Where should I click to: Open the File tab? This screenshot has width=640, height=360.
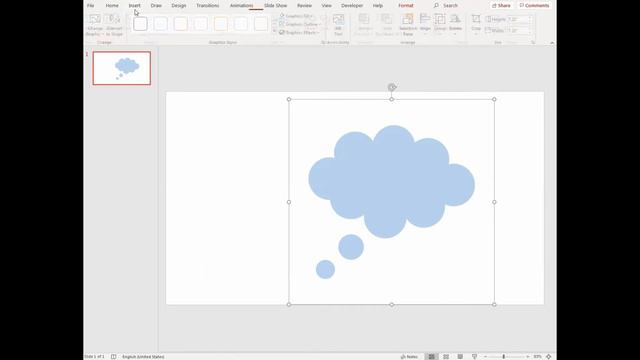point(91,5)
